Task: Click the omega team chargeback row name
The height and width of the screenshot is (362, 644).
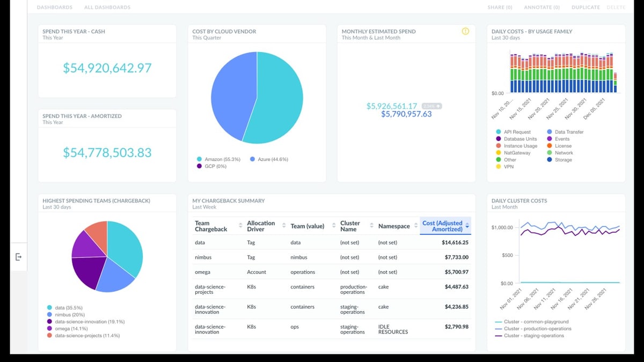Action: coord(202,272)
